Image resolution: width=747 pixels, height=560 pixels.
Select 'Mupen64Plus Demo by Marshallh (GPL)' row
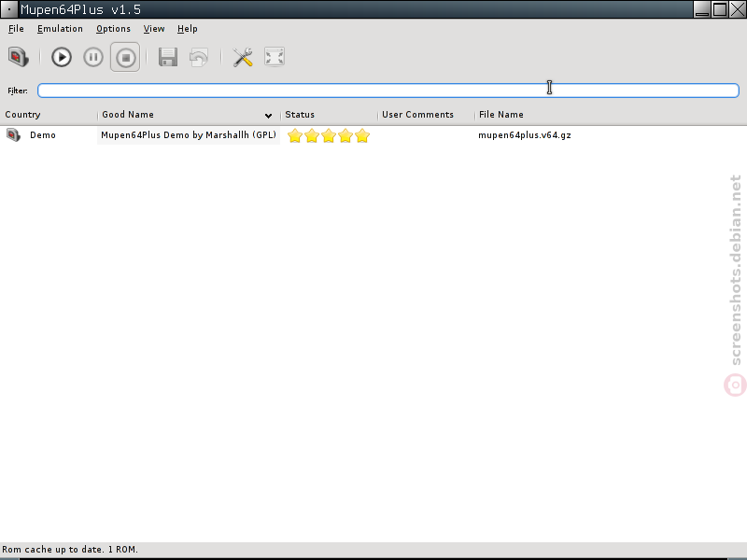click(189, 135)
